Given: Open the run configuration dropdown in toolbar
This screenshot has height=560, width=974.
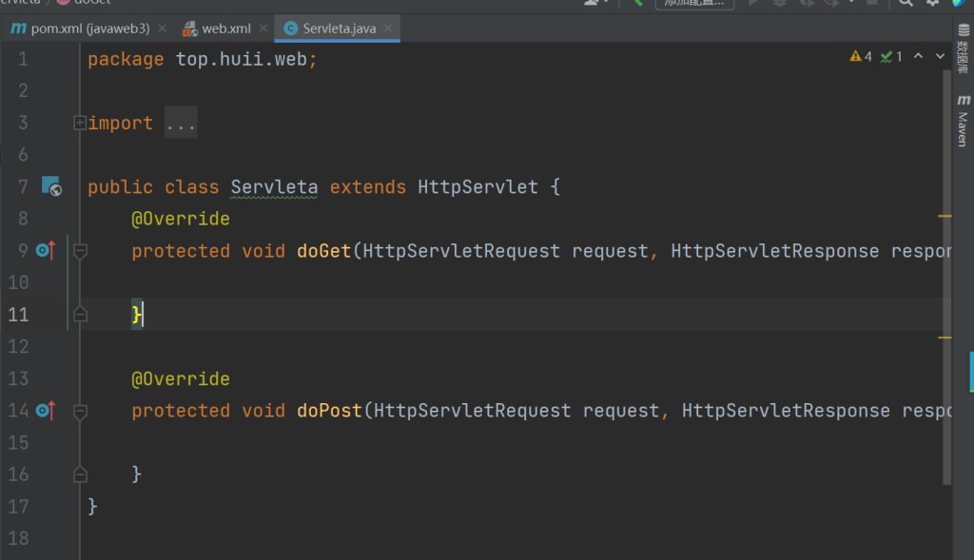Looking at the screenshot, I should [694, 3].
